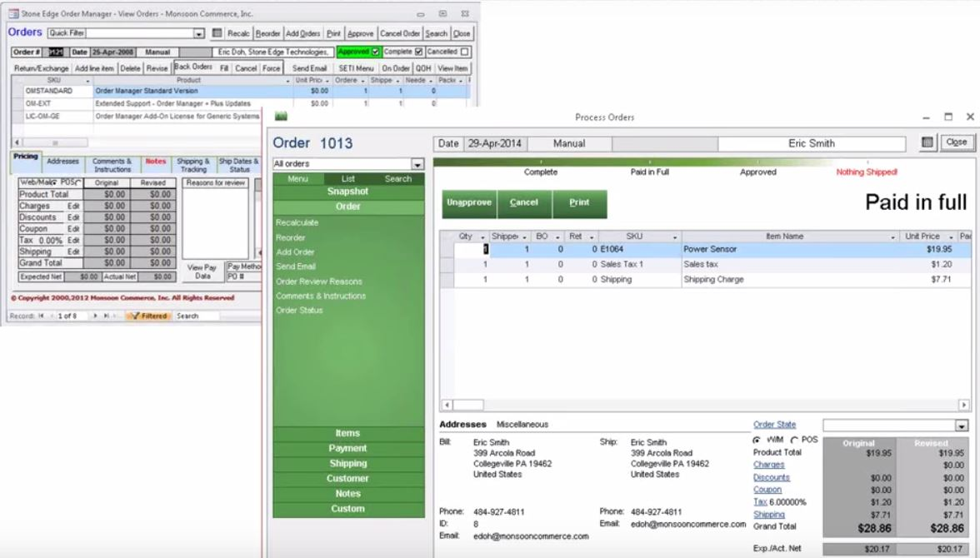Click the green Process Orders window icon
This screenshot has height=558, width=980.
[x=281, y=117]
